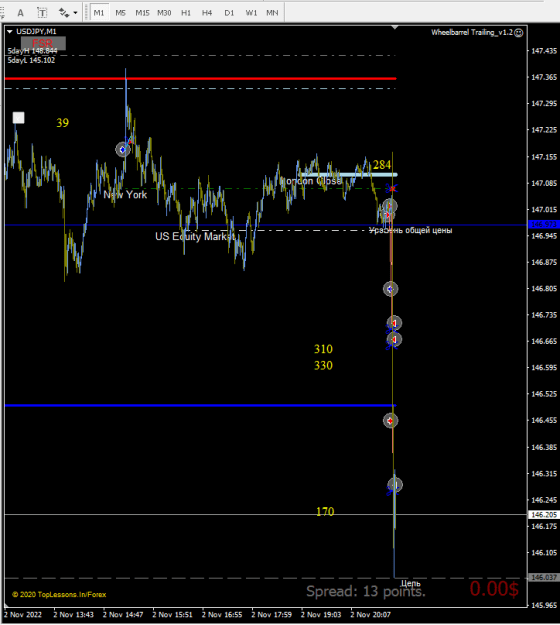Switch chart to MN monthly timeframe
This screenshot has height=625, width=560.
coord(272,13)
